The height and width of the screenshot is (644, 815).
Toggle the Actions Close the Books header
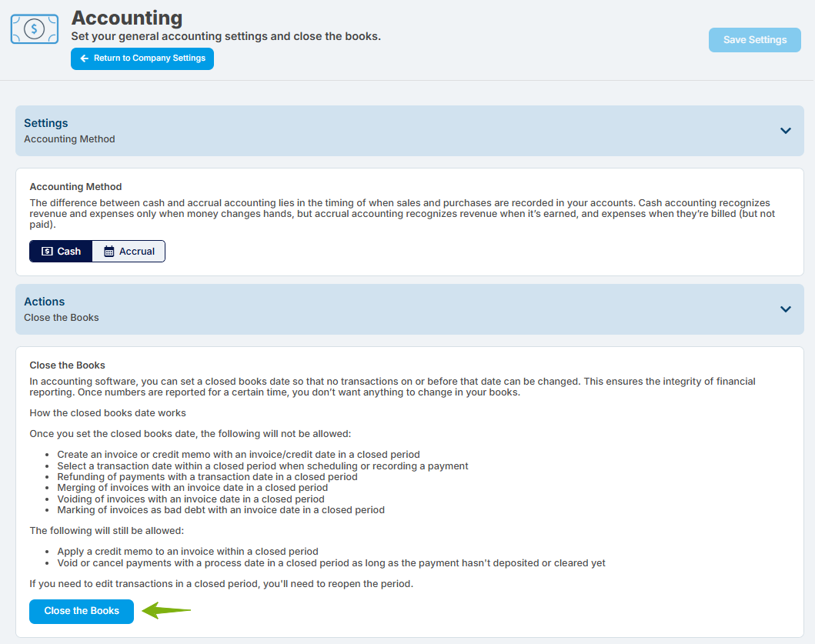point(409,309)
